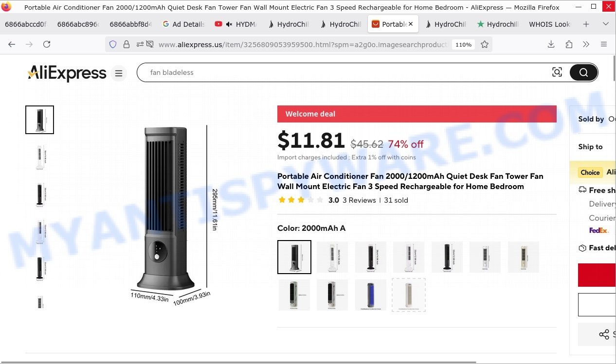Bookmark this page with star icon
616x364 pixels.
pyautogui.click(x=485, y=44)
